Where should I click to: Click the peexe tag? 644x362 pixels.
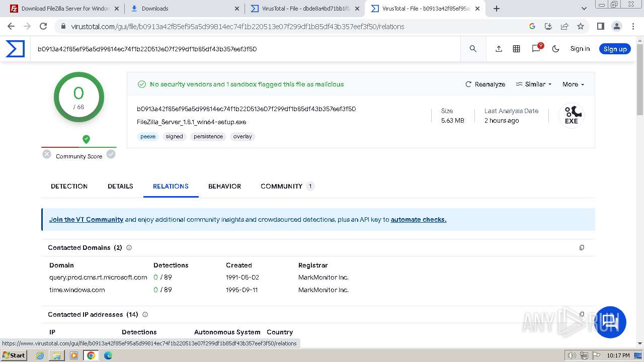point(148,136)
